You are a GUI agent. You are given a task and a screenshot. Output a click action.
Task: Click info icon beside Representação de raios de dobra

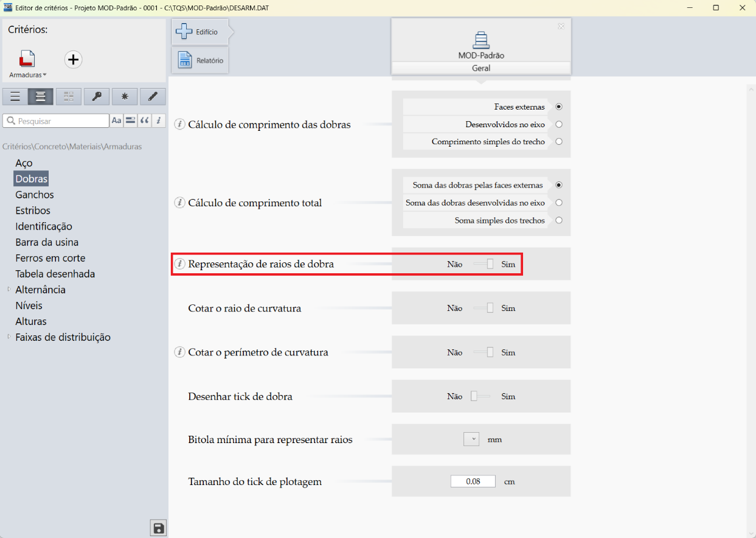point(179,264)
